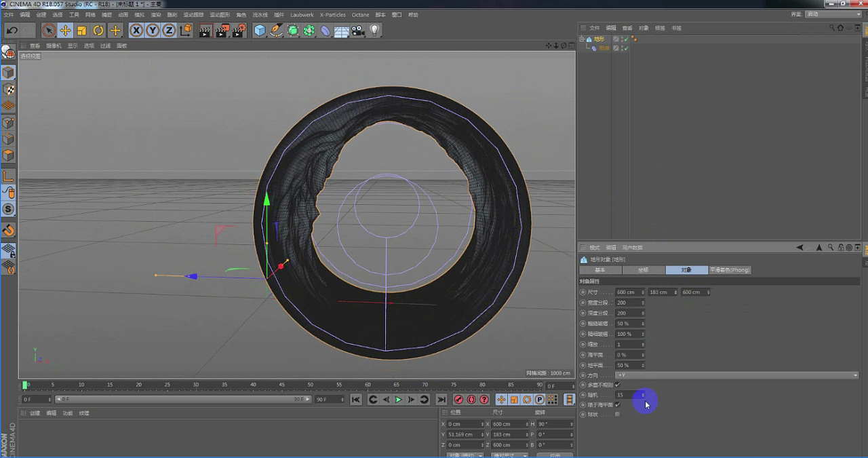Open the cube primitive object icon
868x458 pixels.
tap(260, 31)
